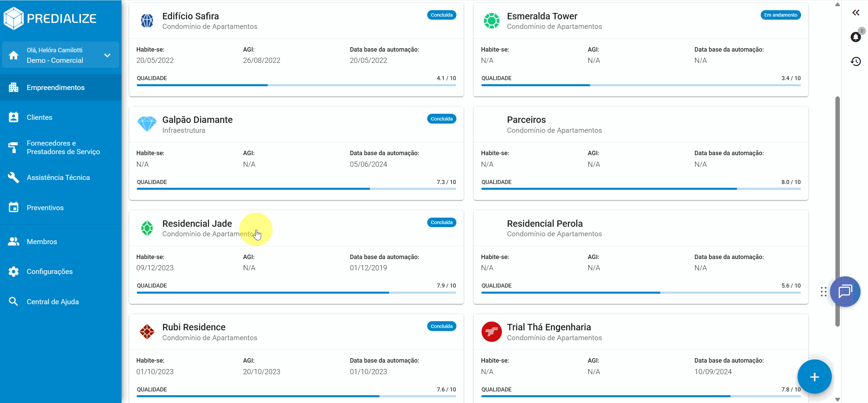Click the Em andamento status on Esmeralda Tower
This screenshot has height=403, width=868.
780,15
